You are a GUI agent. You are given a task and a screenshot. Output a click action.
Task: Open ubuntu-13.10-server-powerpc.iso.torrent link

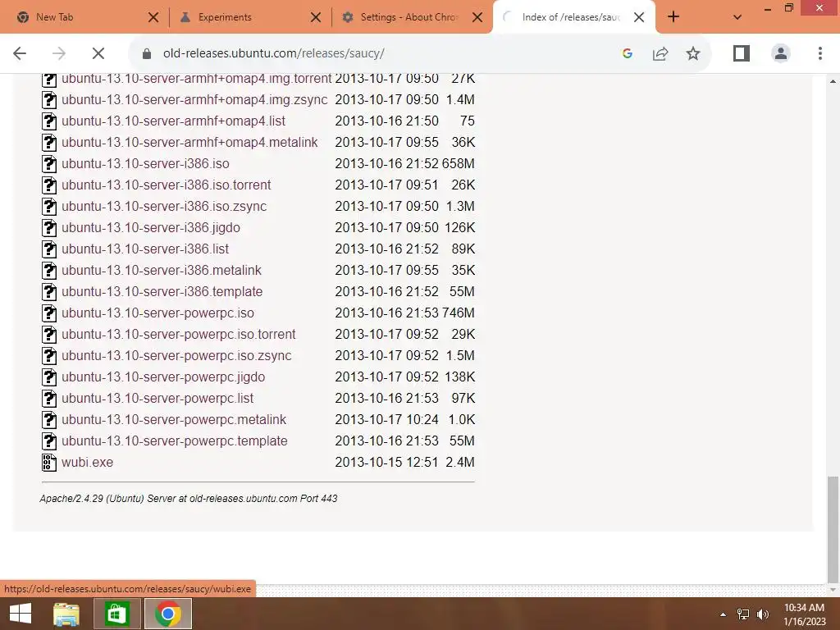pyautogui.click(x=178, y=335)
